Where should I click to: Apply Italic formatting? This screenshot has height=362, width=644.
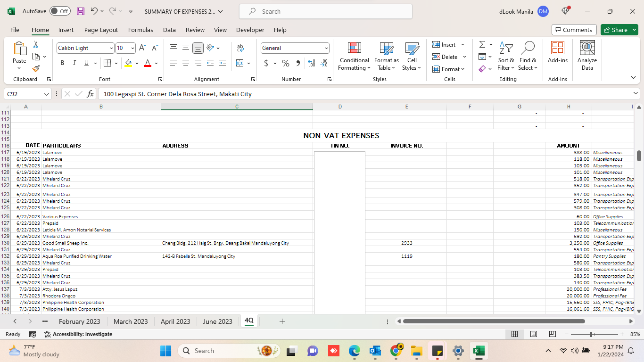tap(74, 63)
